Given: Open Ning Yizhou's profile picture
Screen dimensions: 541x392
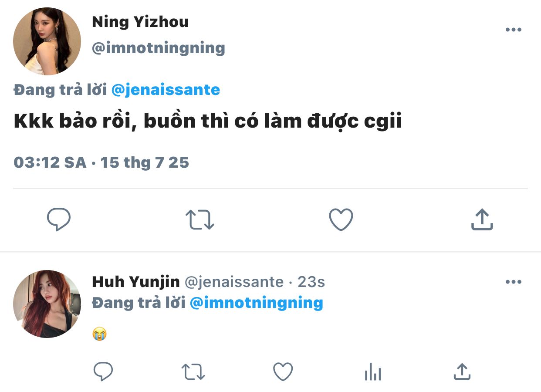Looking at the screenshot, I should (47, 41).
